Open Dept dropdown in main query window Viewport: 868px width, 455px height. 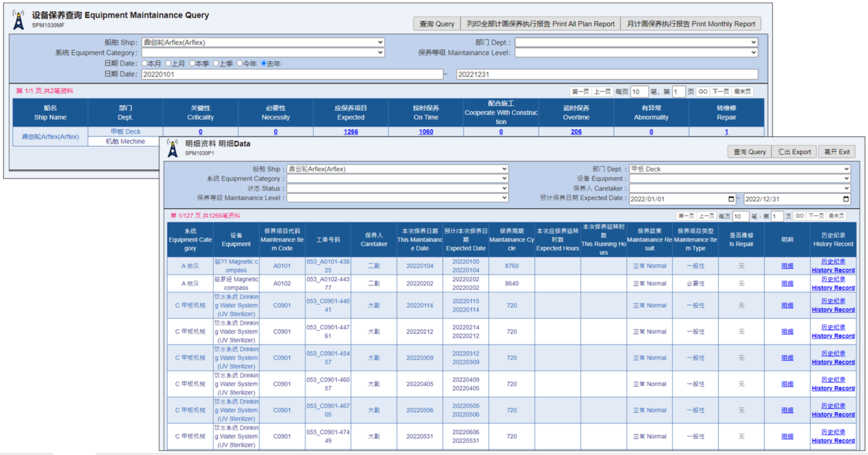tap(636, 42)
